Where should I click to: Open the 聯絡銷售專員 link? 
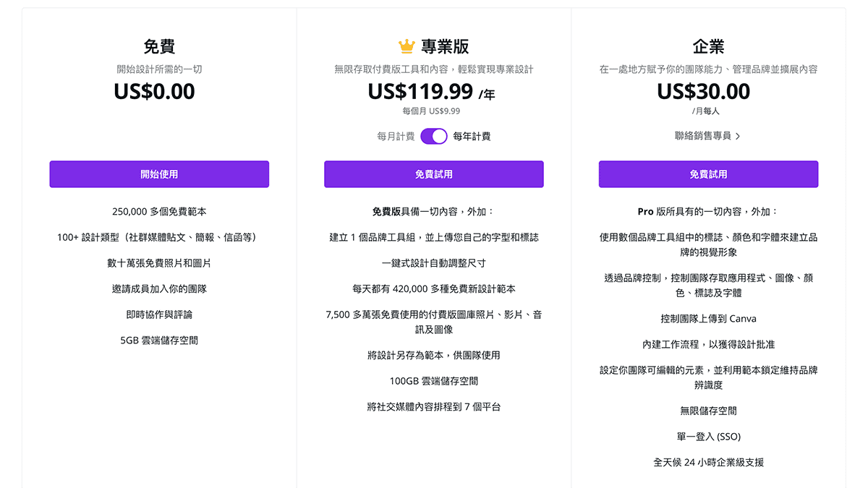tap(702, 137)
